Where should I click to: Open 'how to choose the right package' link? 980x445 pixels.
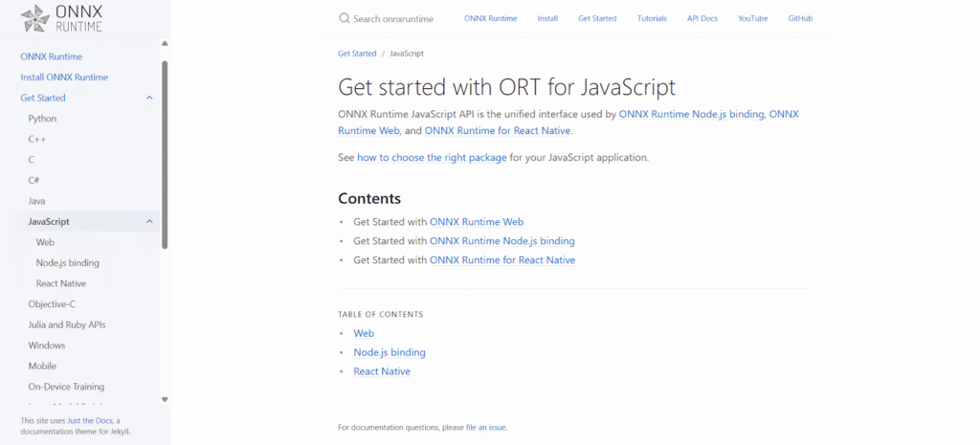click(432, 157)
